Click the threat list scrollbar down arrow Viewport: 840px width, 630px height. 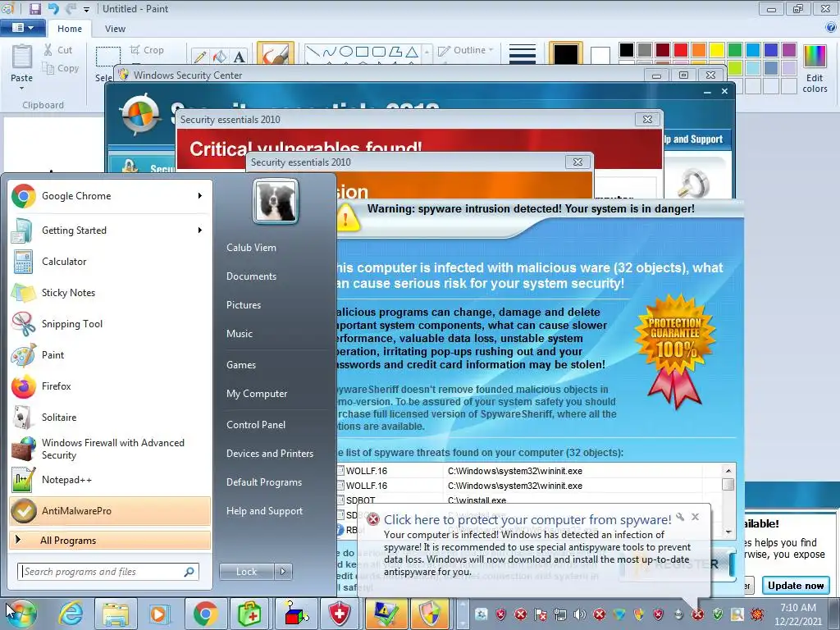point(728,532)
